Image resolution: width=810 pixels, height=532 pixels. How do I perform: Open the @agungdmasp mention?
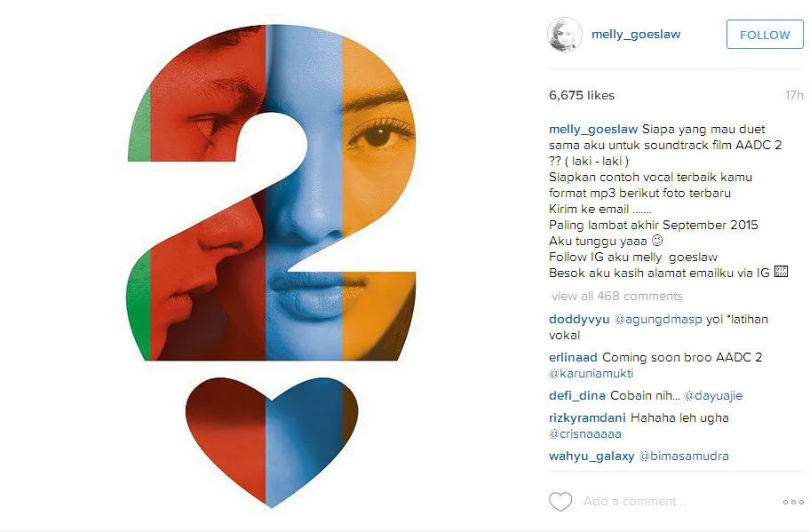[x=658, y=319]
